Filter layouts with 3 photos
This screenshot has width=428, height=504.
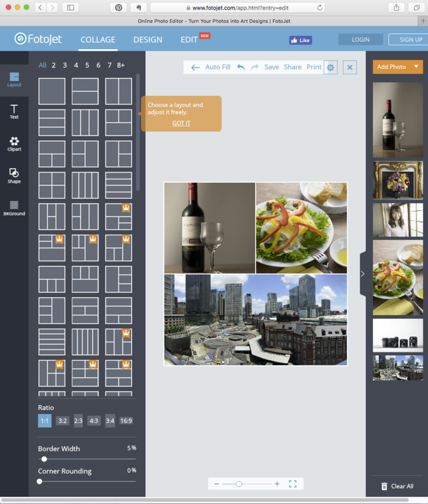click(x=65, y=65)
